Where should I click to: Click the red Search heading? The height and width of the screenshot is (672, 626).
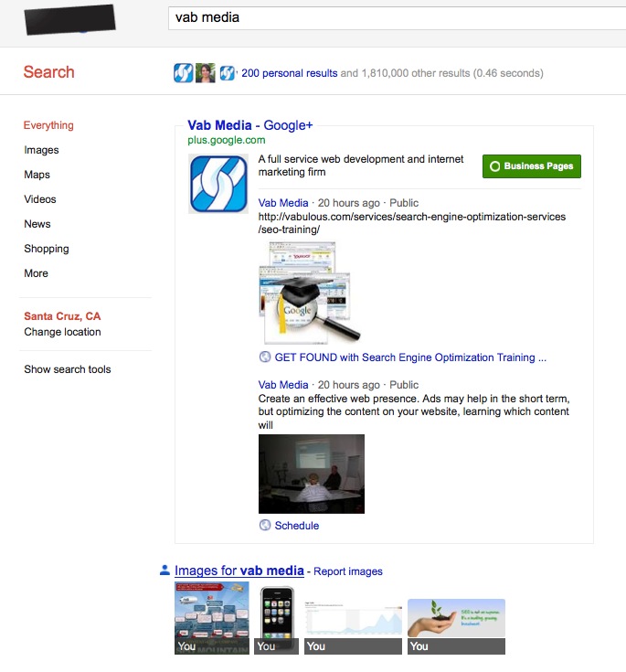(48, 72)
